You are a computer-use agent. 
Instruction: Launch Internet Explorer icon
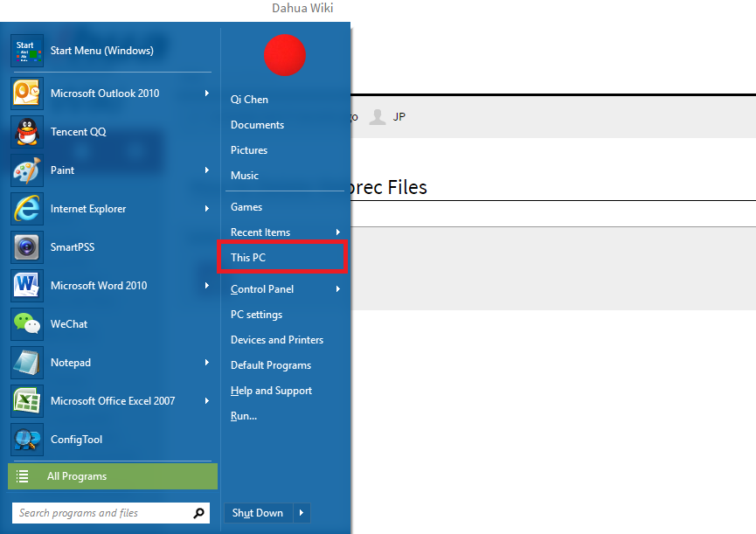[27, 209]
